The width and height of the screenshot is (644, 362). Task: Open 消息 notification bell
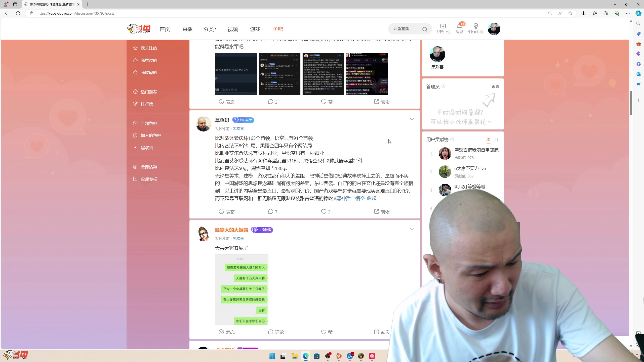(x=459, y=28)
